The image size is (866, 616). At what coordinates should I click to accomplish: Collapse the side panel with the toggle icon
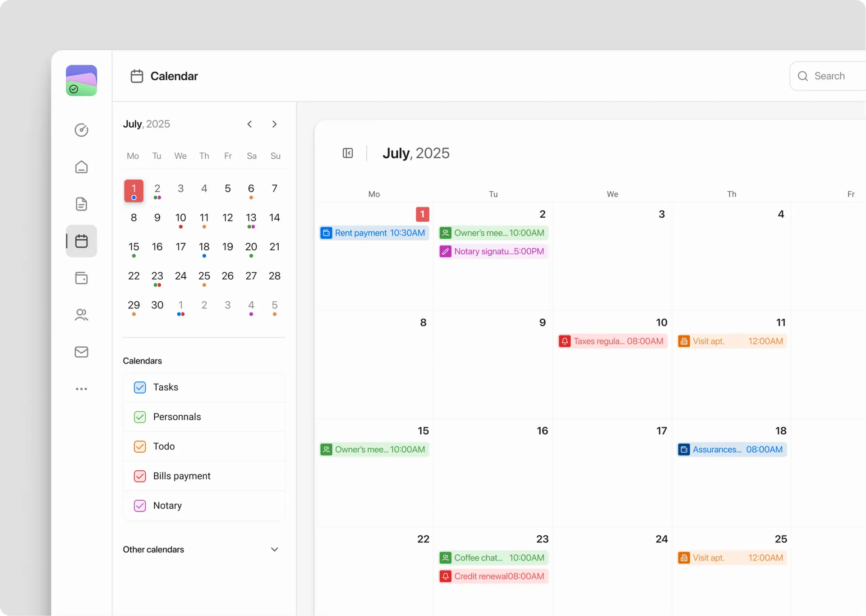(x=348, y=153)
